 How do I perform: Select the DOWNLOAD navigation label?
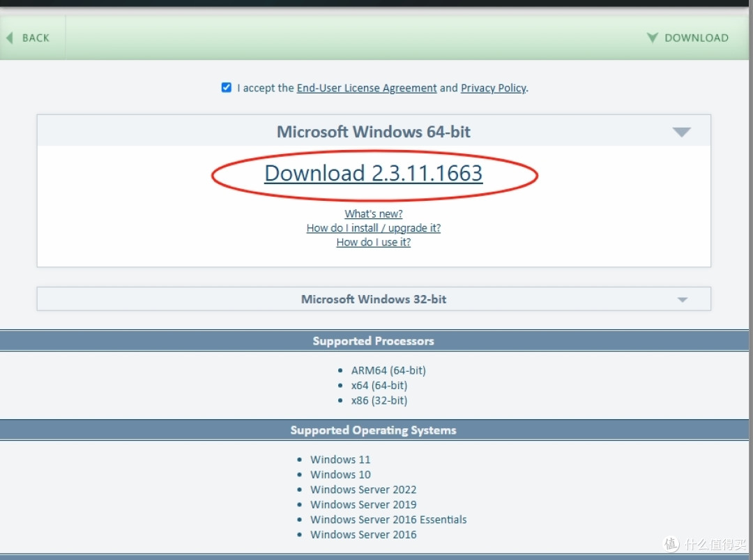coord(696,38)
